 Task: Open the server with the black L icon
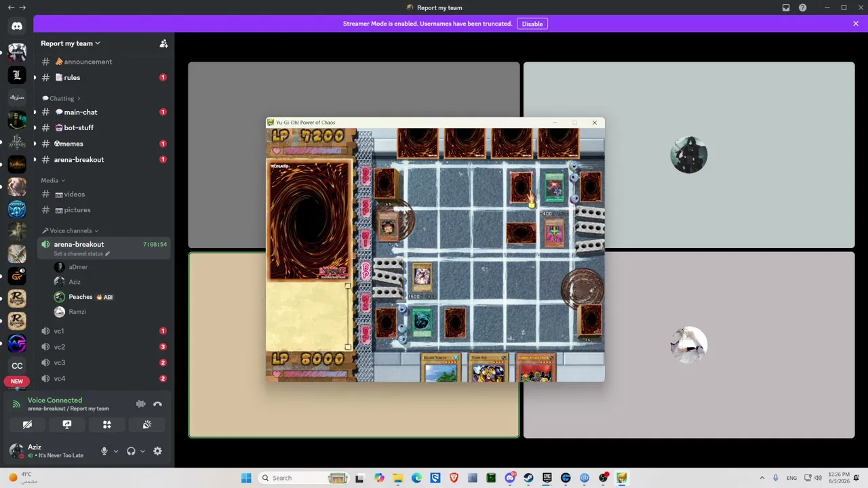(17, 75)
